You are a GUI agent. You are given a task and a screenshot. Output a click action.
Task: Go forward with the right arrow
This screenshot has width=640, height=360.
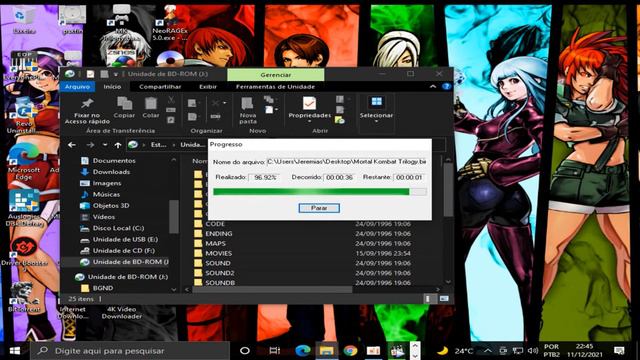coord(90,145)
